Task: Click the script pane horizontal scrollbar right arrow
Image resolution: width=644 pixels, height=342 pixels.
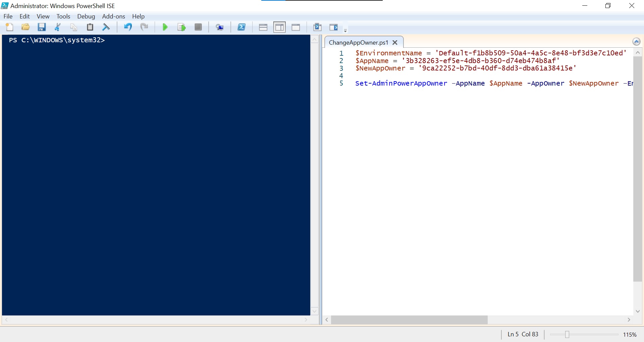Action: pyautogui.click(x=629, y=320)
